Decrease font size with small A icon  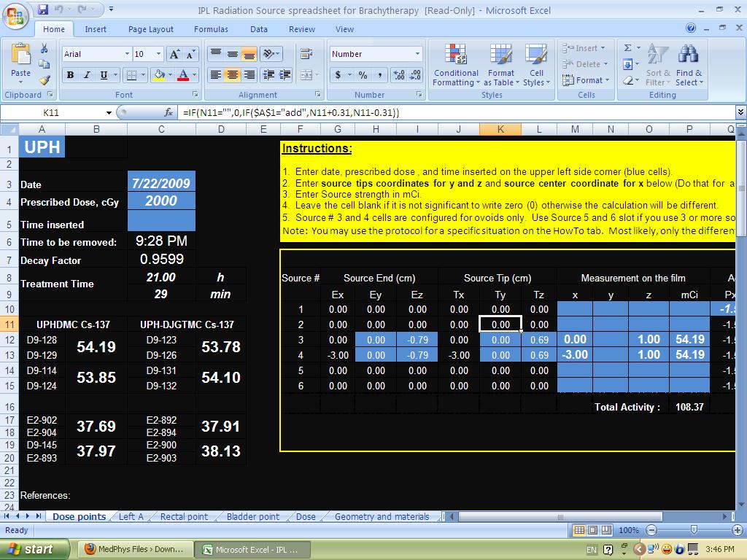[x=190, y=54]
